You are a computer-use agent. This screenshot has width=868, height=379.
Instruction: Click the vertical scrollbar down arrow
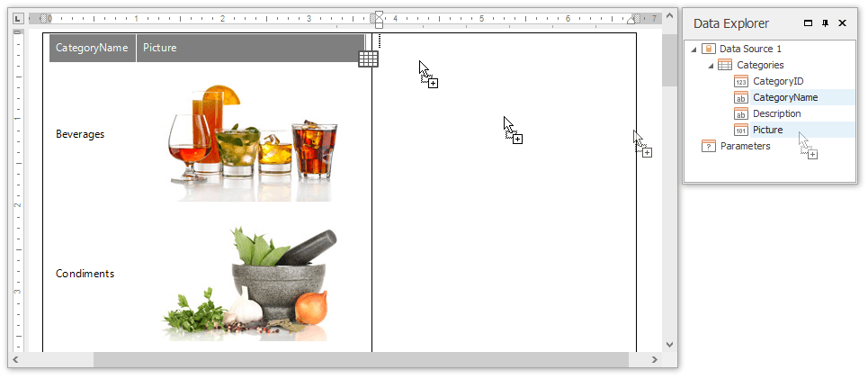pos(669,344)
